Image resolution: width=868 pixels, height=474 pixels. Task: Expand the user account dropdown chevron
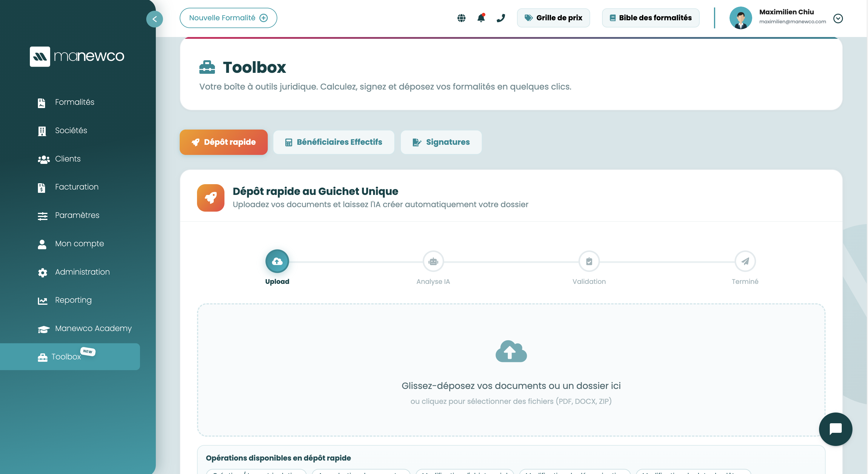point(838,18)
